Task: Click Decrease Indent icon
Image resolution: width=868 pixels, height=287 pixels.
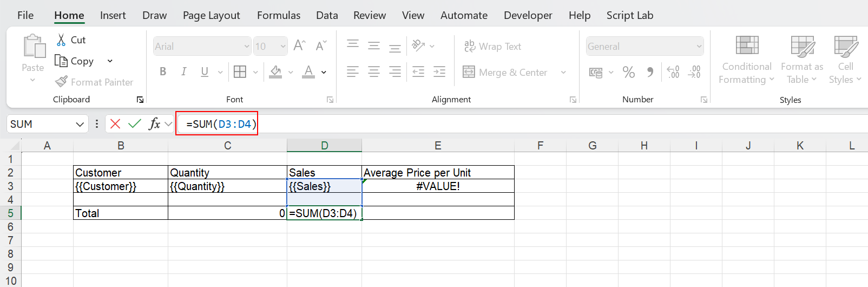Action: 418,71
